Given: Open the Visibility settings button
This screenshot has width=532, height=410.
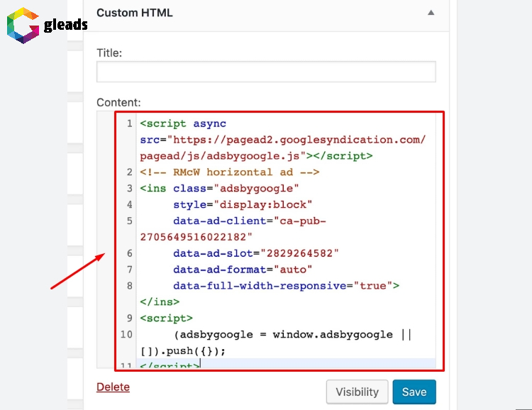Looking at the screenshot, I should (357, 392).
